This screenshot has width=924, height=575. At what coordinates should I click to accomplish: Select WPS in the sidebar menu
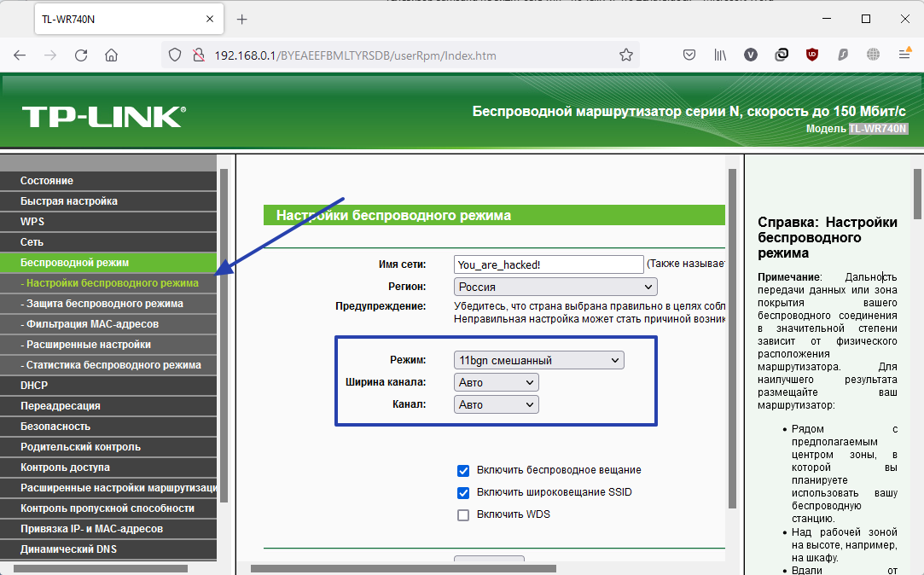tap(108, 222)
